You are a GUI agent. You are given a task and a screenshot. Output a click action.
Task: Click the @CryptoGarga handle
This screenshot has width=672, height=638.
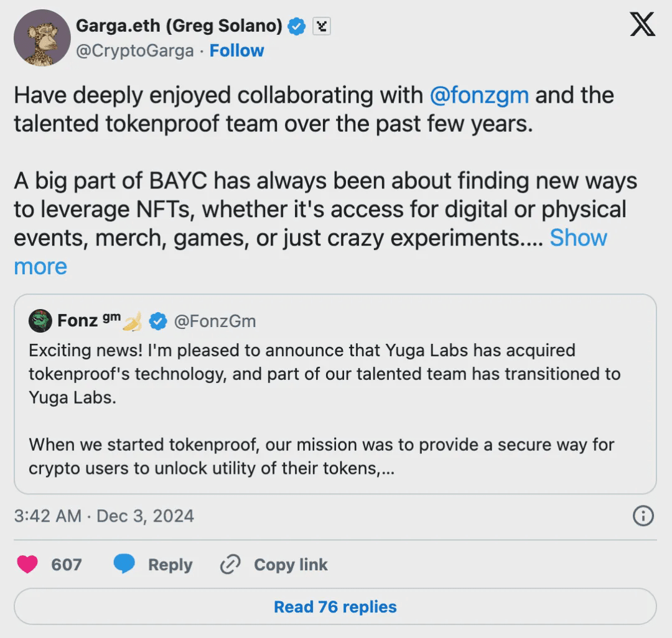click(134, 51)
